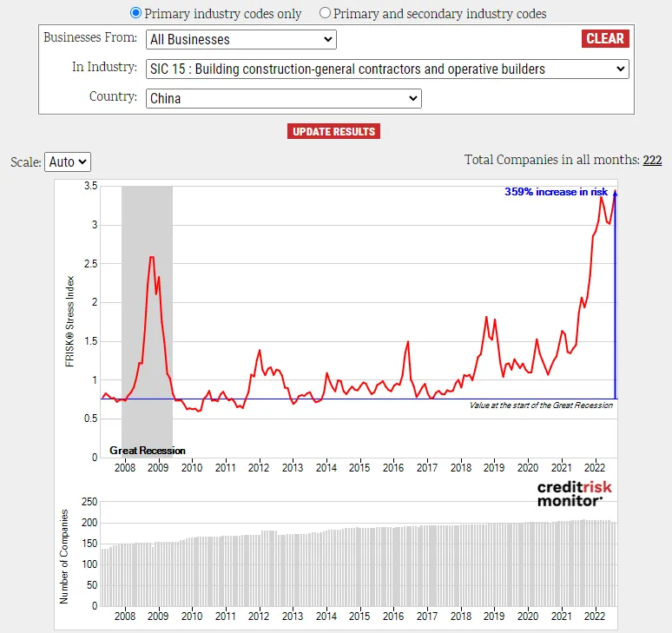Click the creditrisk monitor logo

(x=574, y=494)
